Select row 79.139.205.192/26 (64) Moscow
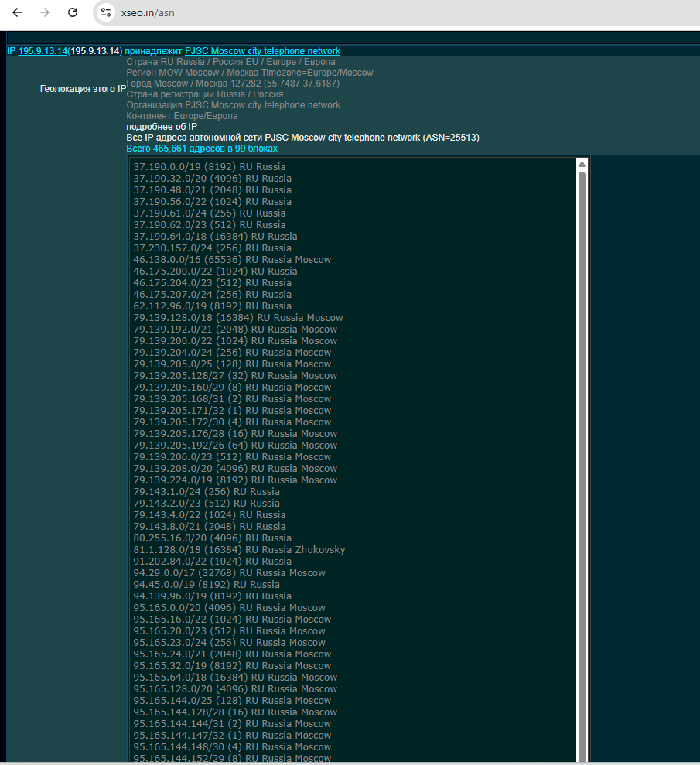 pyautogui.click(x=236, y=446)
